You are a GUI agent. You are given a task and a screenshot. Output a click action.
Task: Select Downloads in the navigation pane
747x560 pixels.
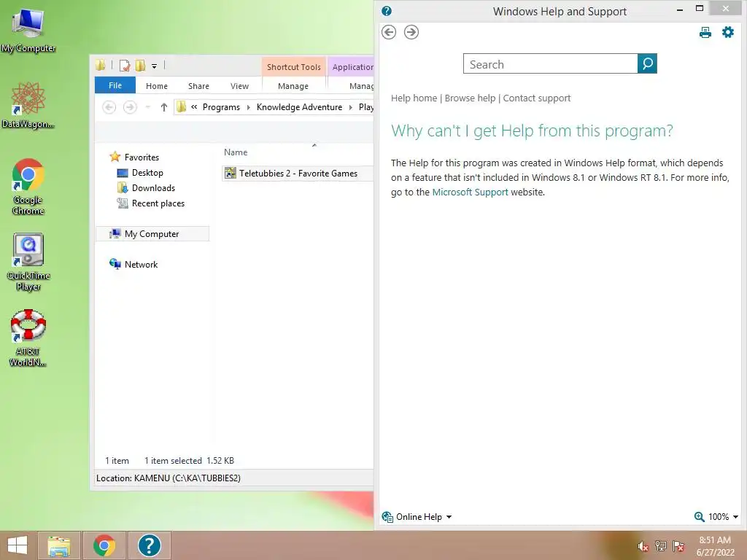[153, 187]
